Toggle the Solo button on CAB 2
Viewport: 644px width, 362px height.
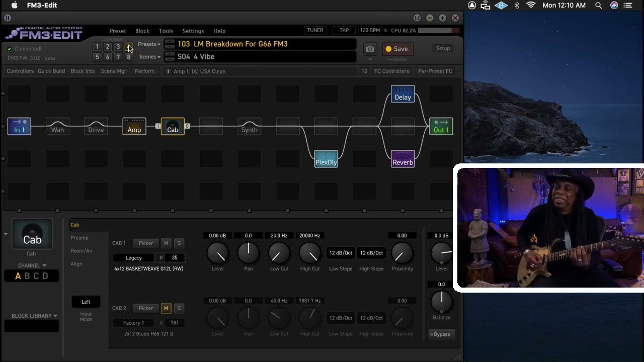179,308
